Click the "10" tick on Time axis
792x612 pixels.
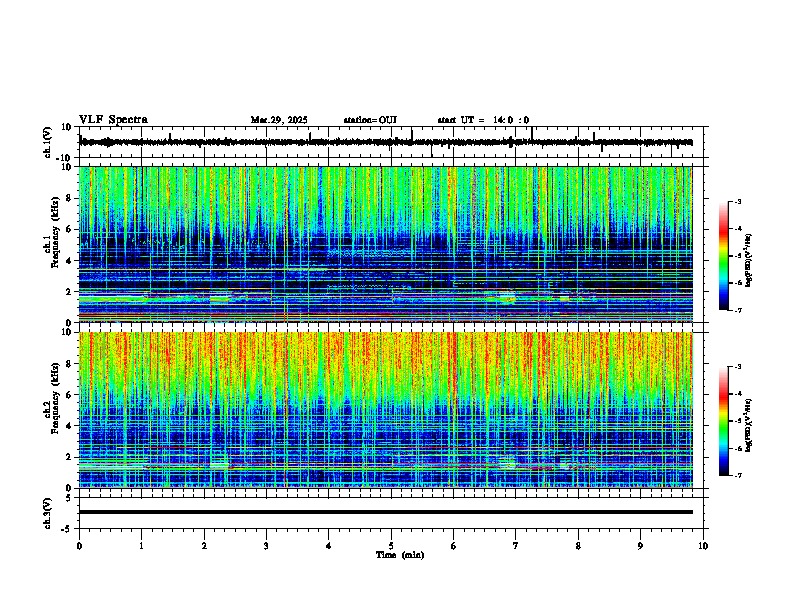(x=703, y=546)
